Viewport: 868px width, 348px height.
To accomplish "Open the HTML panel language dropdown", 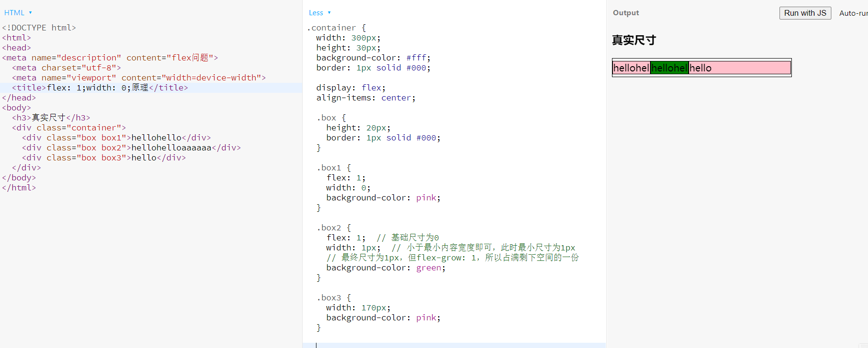I will (x=18, y=13).
